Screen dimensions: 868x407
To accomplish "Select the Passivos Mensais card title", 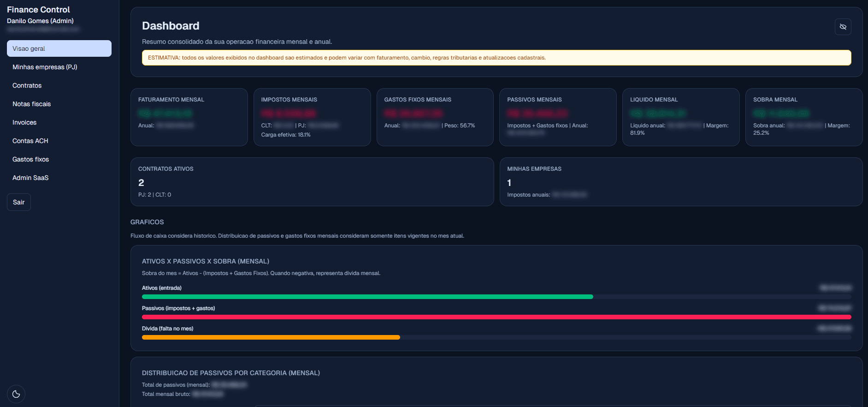I will click(x=534, y=100).
